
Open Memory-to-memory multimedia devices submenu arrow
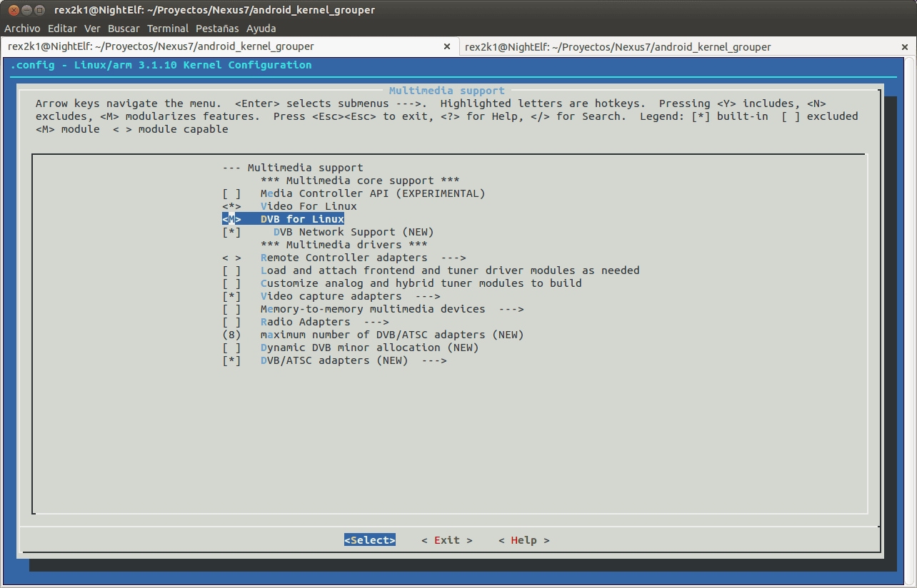tap(511, 309)
